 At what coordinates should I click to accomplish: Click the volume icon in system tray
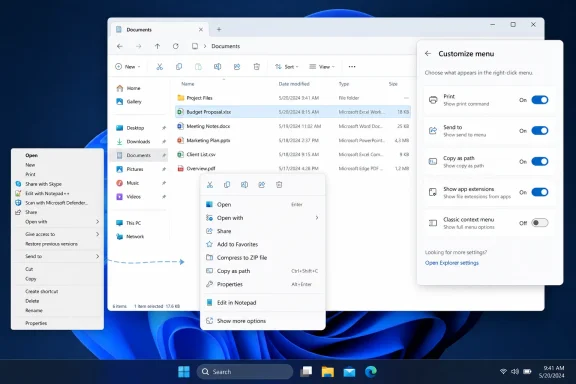click(515, 372)
